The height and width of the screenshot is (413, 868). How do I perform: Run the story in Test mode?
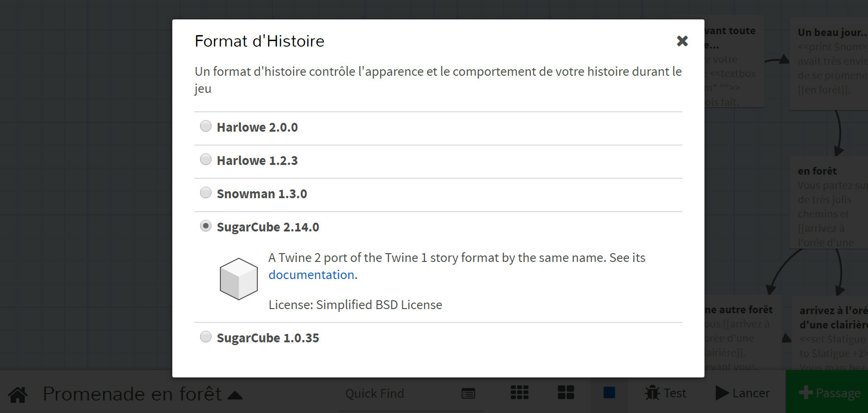665,393
